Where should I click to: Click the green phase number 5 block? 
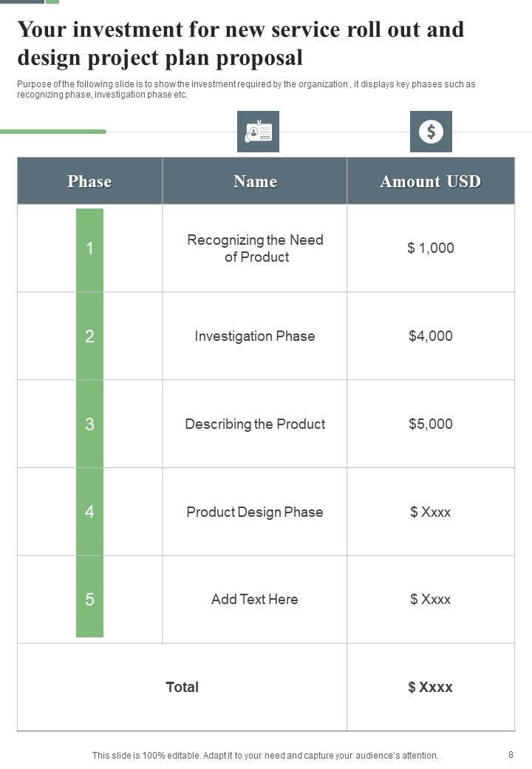coord(89,599)
